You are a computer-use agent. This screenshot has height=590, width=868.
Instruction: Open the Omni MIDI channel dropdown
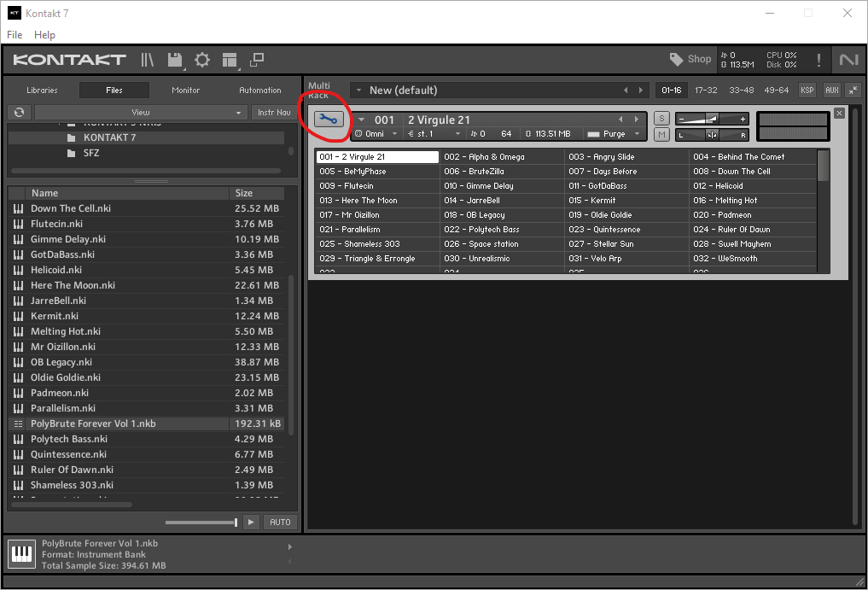pyautogui.click(x=376, y=134)
